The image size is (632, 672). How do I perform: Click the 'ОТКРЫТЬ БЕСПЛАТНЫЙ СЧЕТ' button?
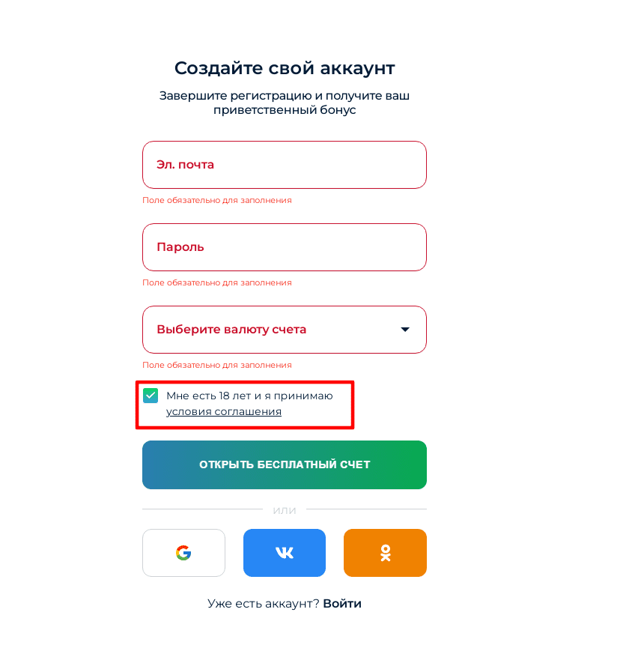point(285,464)
